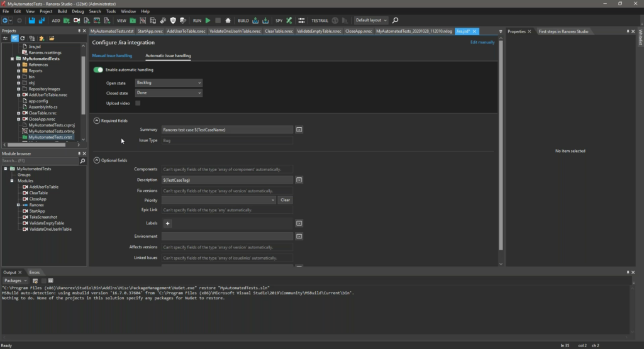Select MyAutomatedTests.rxtst in Projects tree

pos(50,137)
